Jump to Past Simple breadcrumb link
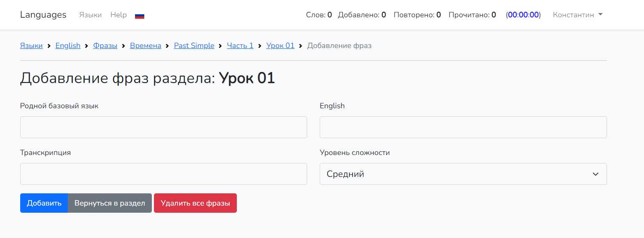Viewport: 644px width, 238px height. point(194,45)
